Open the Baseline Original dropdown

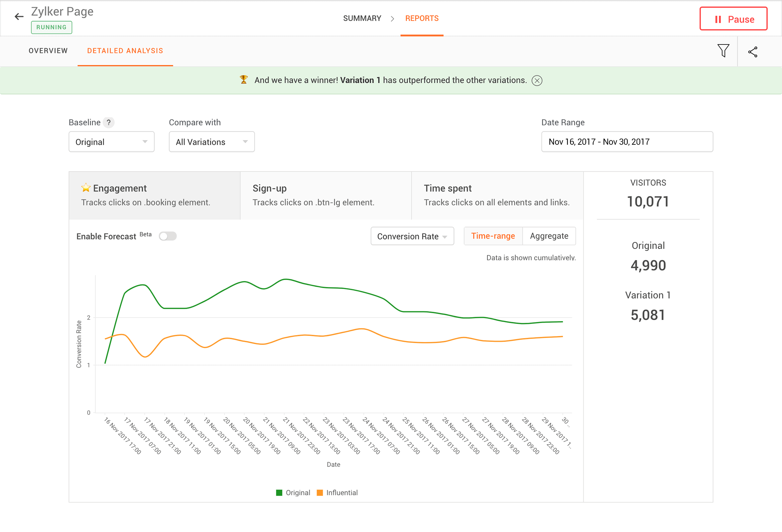coord(111,142)
